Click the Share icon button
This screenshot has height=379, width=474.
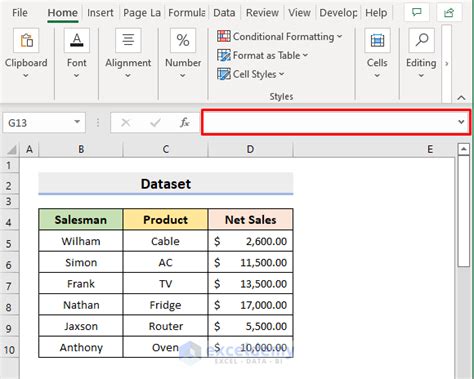pyautogui.click(x=449, y=13)
